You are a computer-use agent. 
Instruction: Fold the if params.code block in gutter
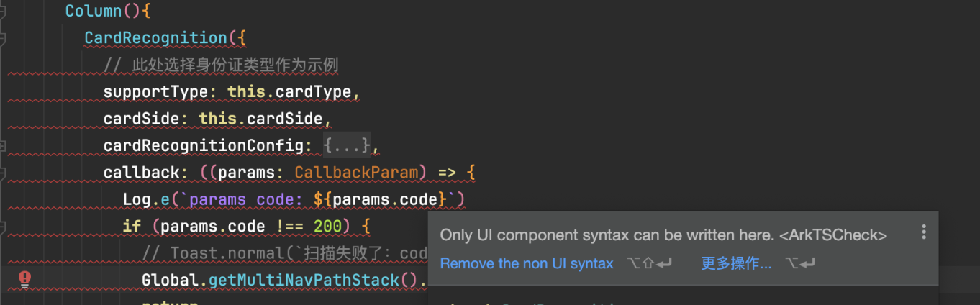coord(3,227)
